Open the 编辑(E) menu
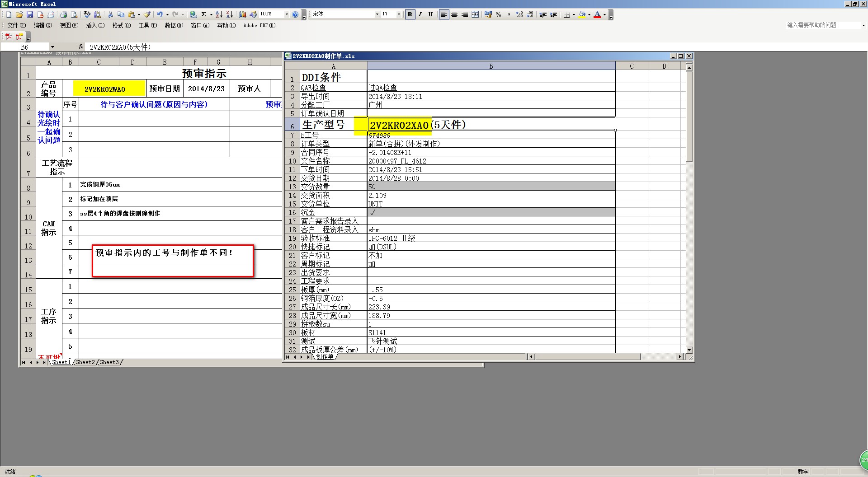 click(x=43, y=25)
